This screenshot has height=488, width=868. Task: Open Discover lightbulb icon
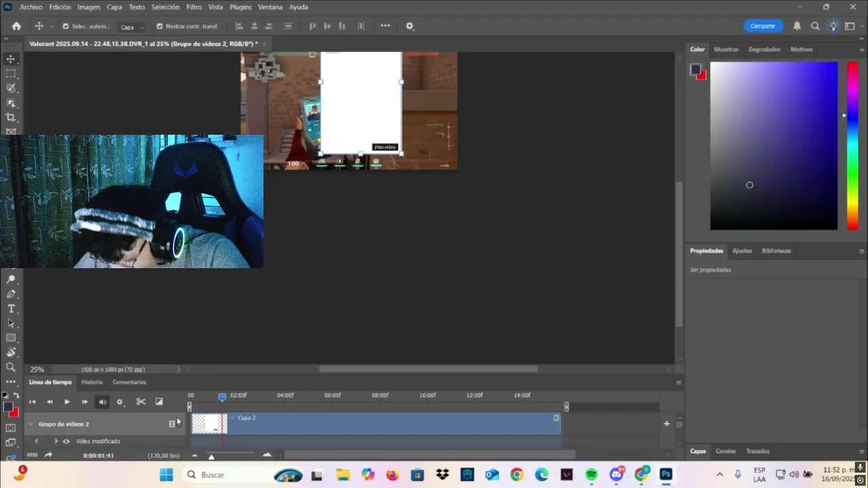[x=833, y=26]
